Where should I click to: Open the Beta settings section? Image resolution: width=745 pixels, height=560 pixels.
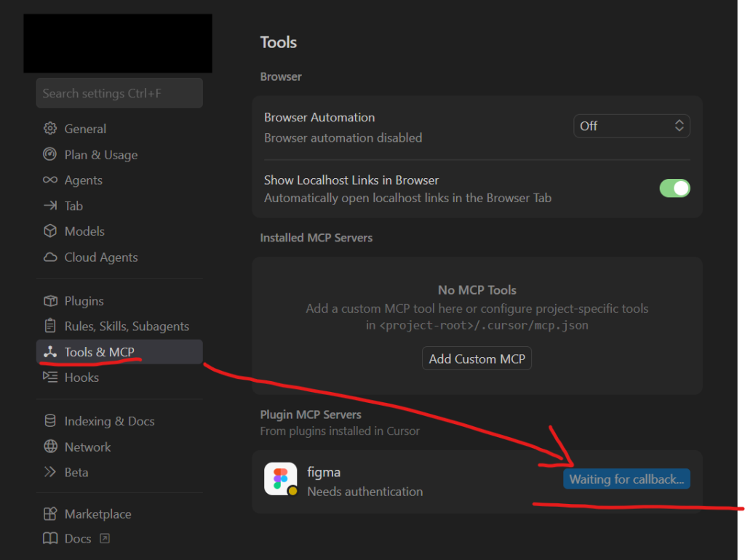(76, 472)
